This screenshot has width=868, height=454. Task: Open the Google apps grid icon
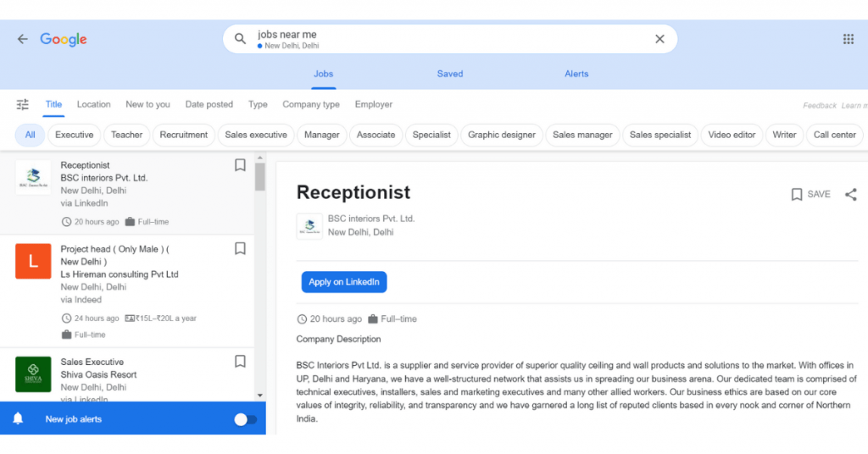tap(848, 39)
